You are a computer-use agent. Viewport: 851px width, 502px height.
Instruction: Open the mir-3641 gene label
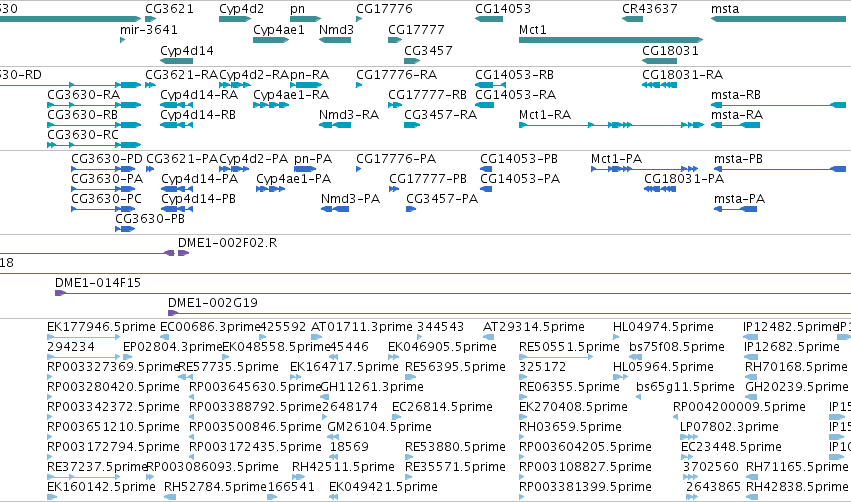pos(149,29)
